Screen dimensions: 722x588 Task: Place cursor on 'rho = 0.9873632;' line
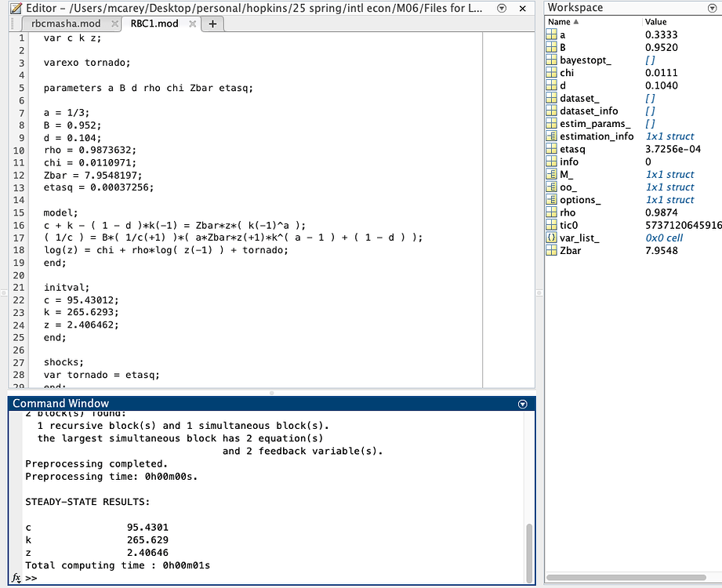[90, 150]
